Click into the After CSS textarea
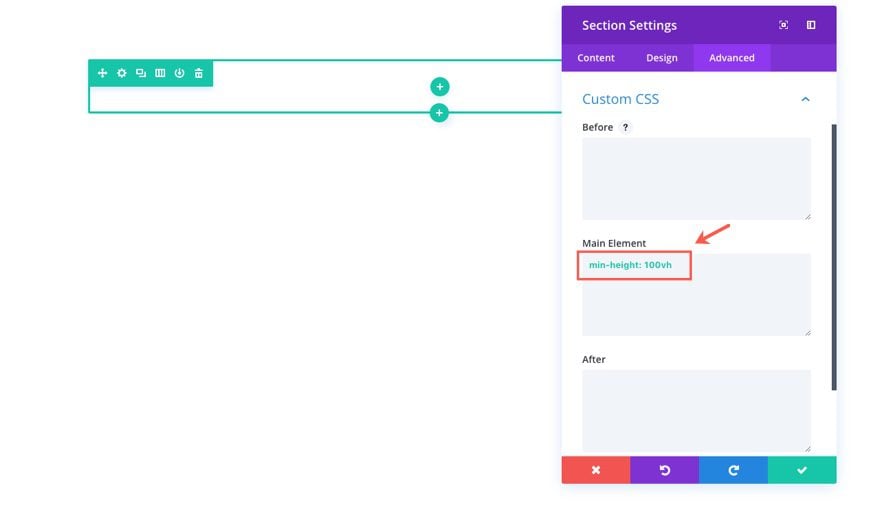Viewport: 880px width, 514px height. coord(696,410)
